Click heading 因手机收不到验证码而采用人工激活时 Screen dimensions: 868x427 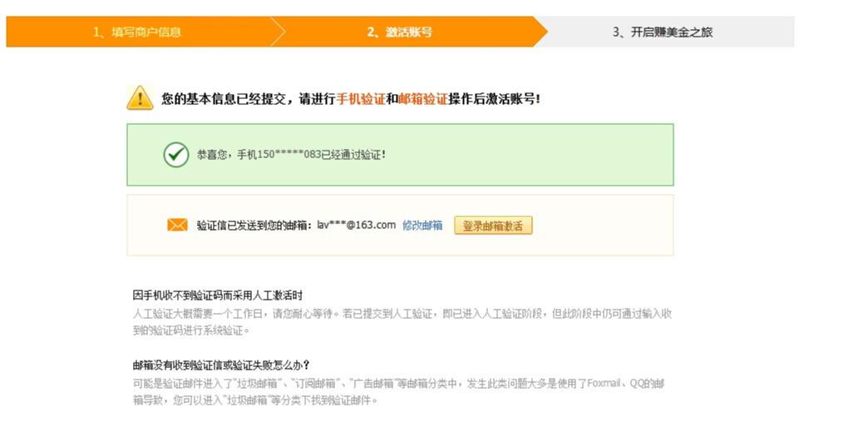point(218,295)
